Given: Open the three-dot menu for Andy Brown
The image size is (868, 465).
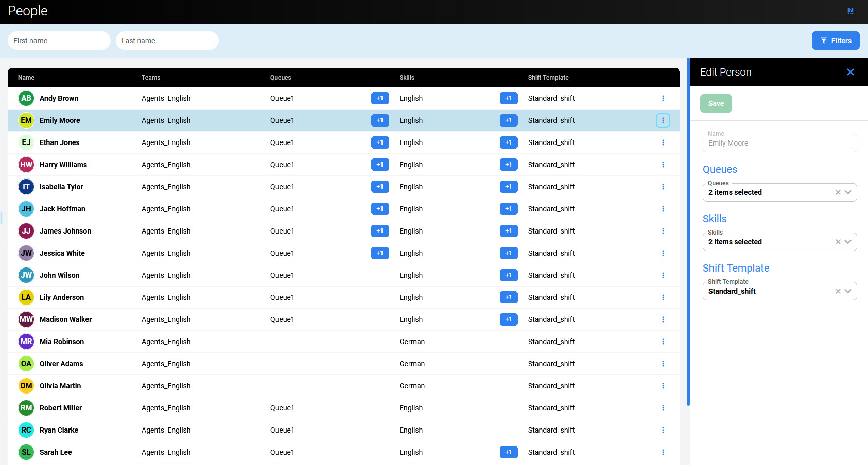Looking at the screenshot, I should (x=663, y=98).
